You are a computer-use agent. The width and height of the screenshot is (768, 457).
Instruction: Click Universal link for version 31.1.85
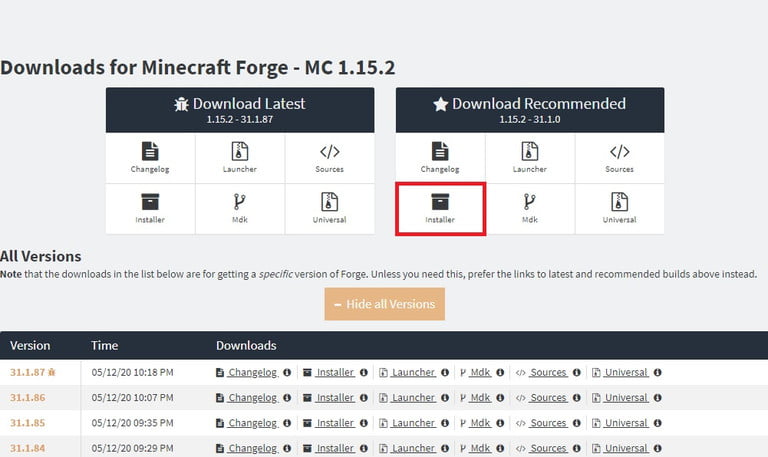coord(626,423)
